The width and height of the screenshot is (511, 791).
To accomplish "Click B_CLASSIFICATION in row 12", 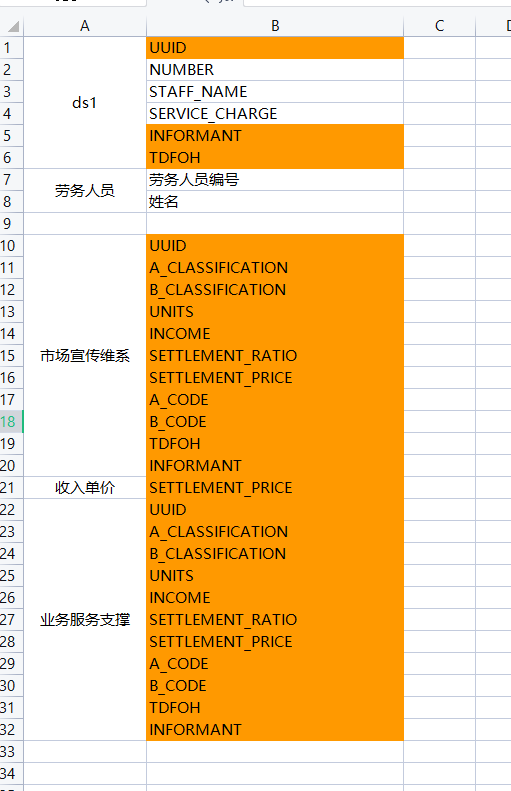I will point(275,290).
